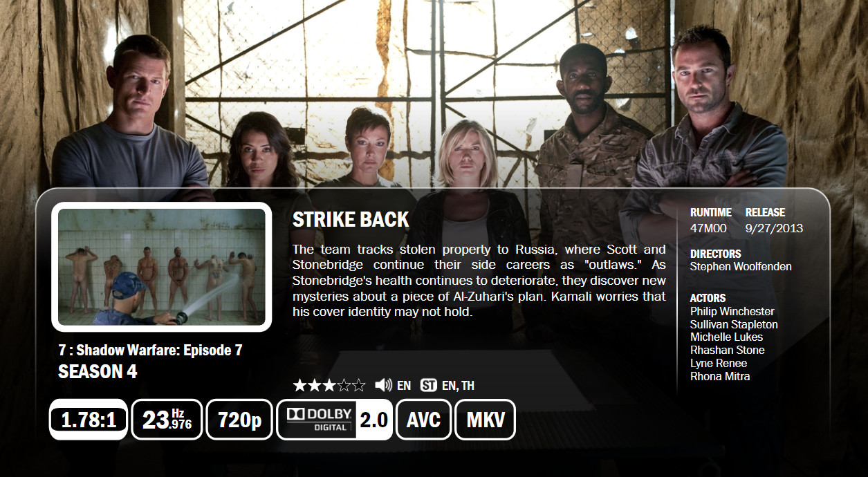
Task: Click the 23.976 Hz frame rate badge
Action: tap(167, 420)
